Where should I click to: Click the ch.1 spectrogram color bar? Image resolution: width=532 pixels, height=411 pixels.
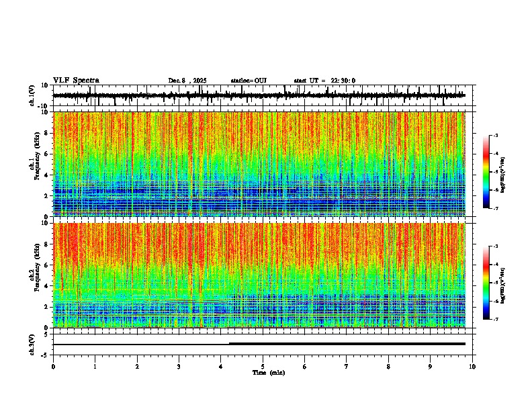point(486,172)
